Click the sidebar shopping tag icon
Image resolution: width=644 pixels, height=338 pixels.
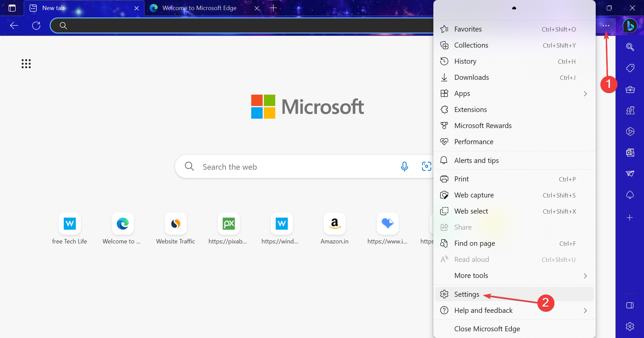pos(630,68)
